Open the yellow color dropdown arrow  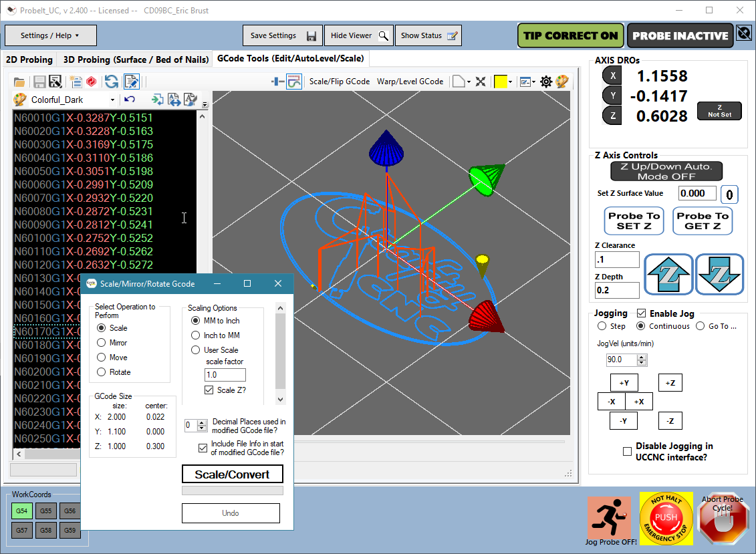point(510,82)
